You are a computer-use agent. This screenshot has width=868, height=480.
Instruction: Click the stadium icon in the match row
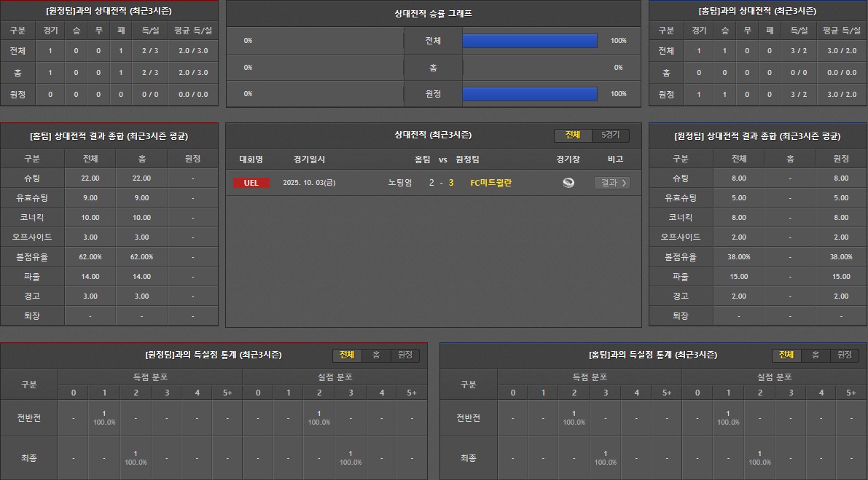click(x=568, y=183)
